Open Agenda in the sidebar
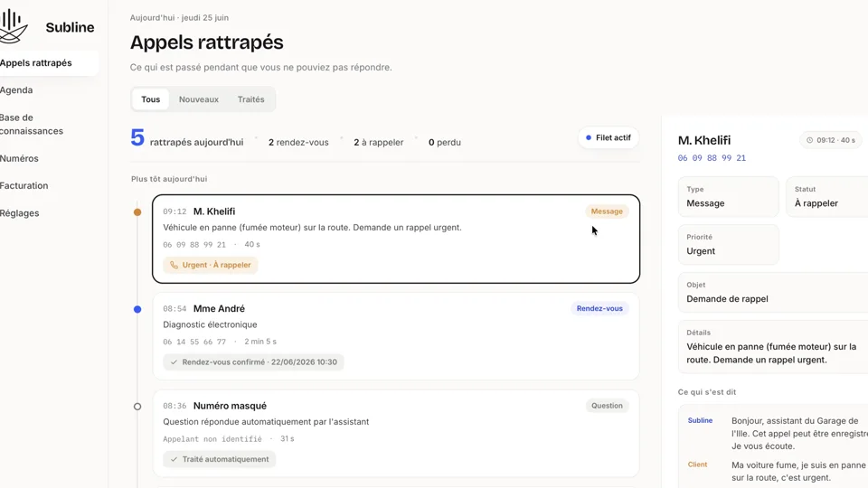 [x=16, y=90]
